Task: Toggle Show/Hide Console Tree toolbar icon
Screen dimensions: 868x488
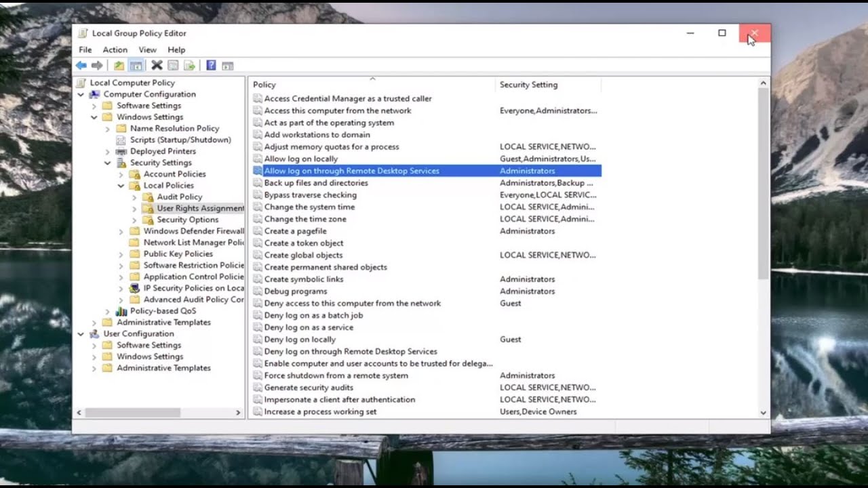Action: pos(136,66)
